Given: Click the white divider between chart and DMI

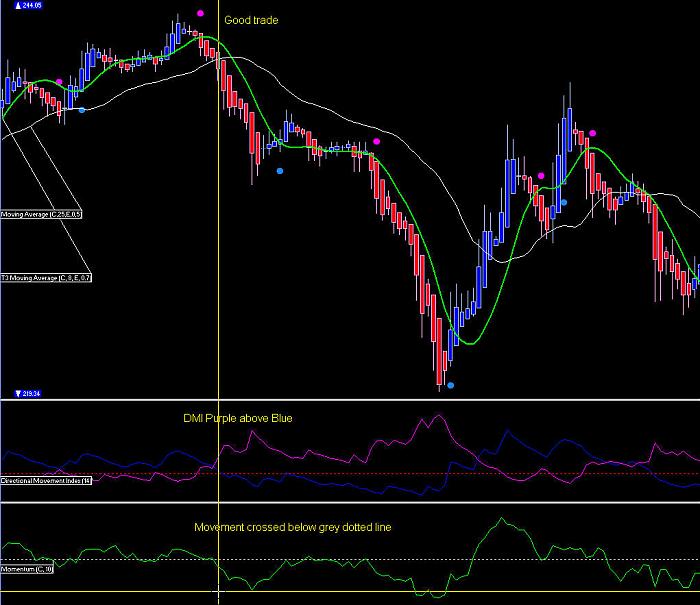Looking at the screenshot, I should point(350,400).
